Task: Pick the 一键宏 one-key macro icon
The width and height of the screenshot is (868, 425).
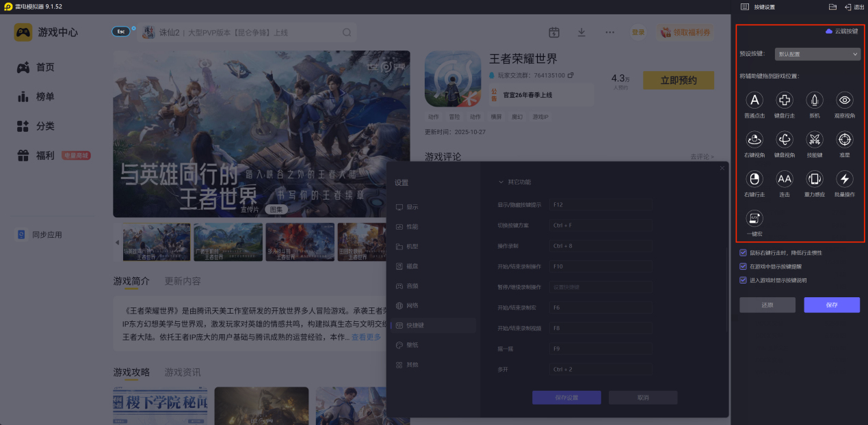Action: 754,218
